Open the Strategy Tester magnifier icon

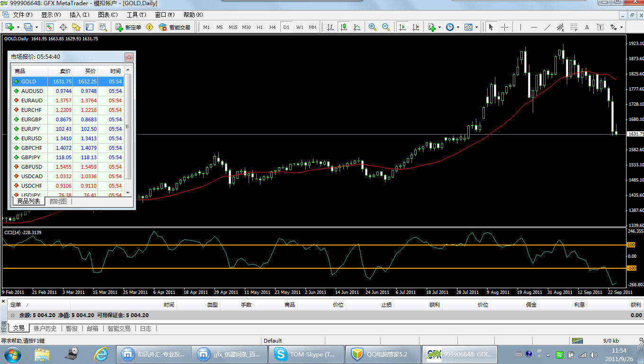(x=103, y=27)
